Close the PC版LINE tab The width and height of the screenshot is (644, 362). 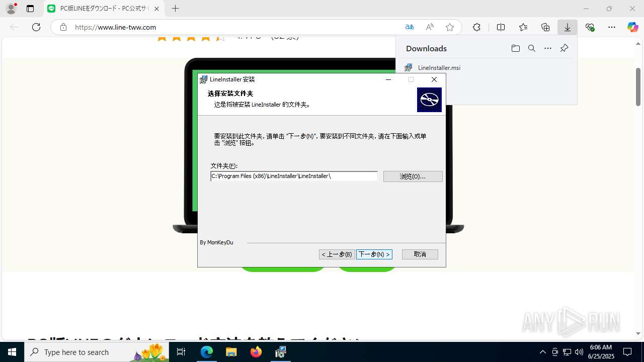[156, 9]
